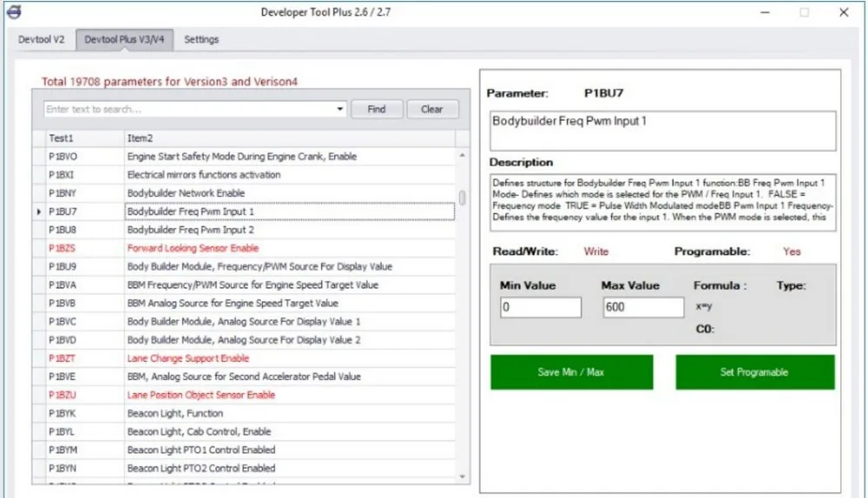Click list scrollbar down arrow
Image resolution: width=868 pixels, height=498 pixels.
point(463,476)
